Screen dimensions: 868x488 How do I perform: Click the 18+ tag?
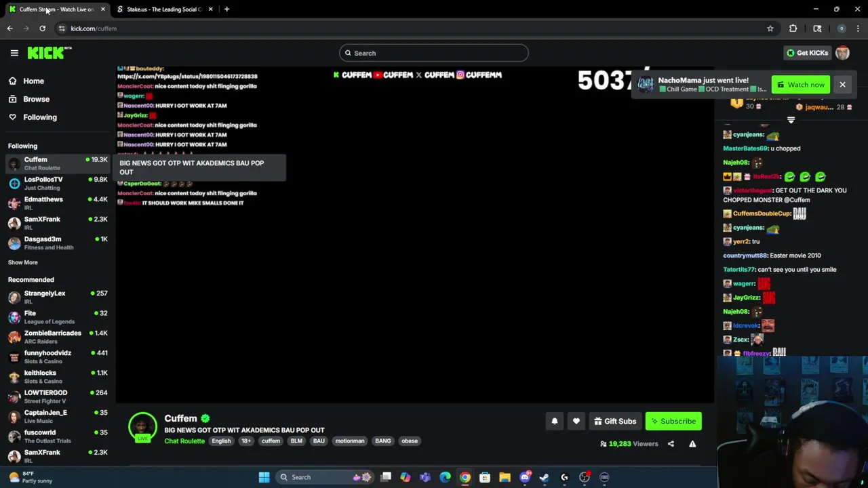point(246,441)
